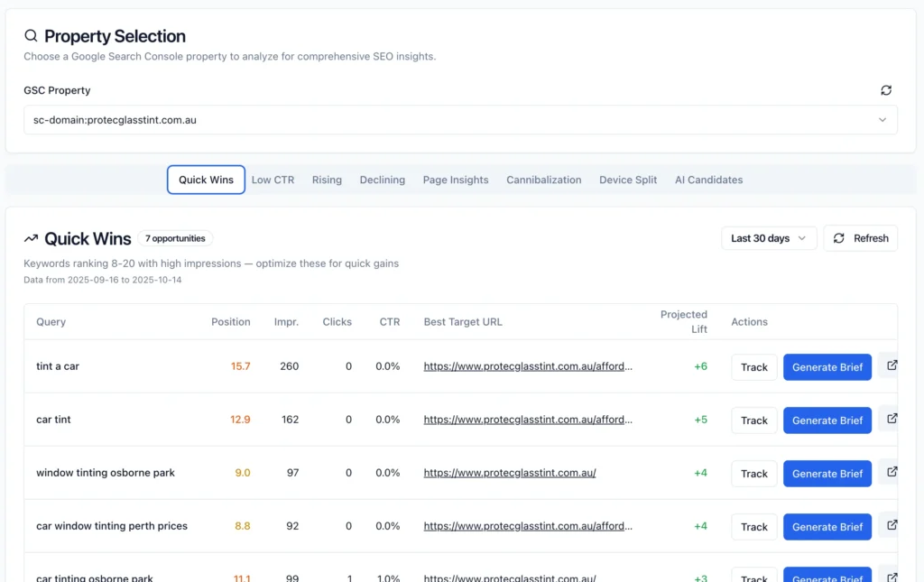
Task: Generate Brief for the car tint keyword
Action: coord(827,420)
